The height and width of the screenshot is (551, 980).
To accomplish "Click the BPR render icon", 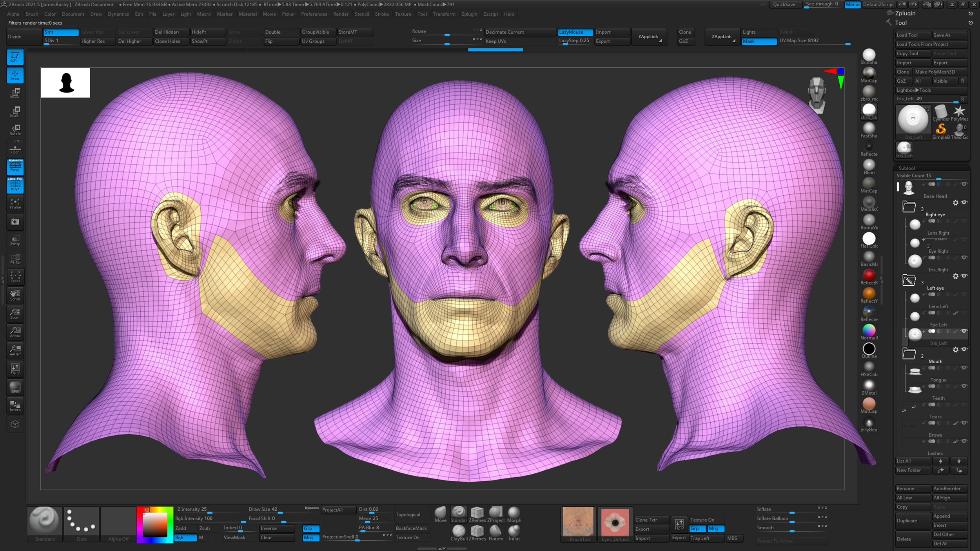I will tap(15, 387).
